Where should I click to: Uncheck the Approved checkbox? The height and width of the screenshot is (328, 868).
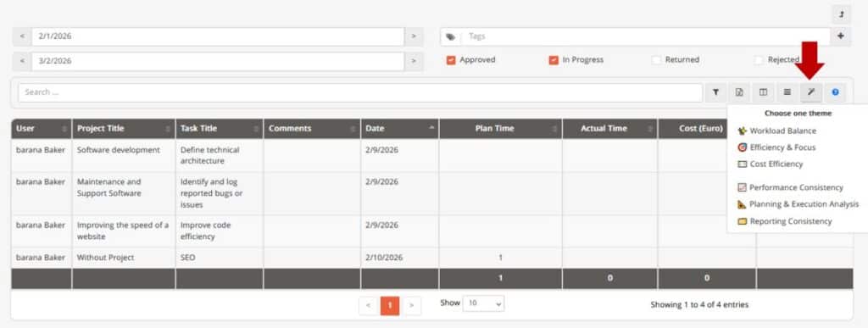point(451,60)
